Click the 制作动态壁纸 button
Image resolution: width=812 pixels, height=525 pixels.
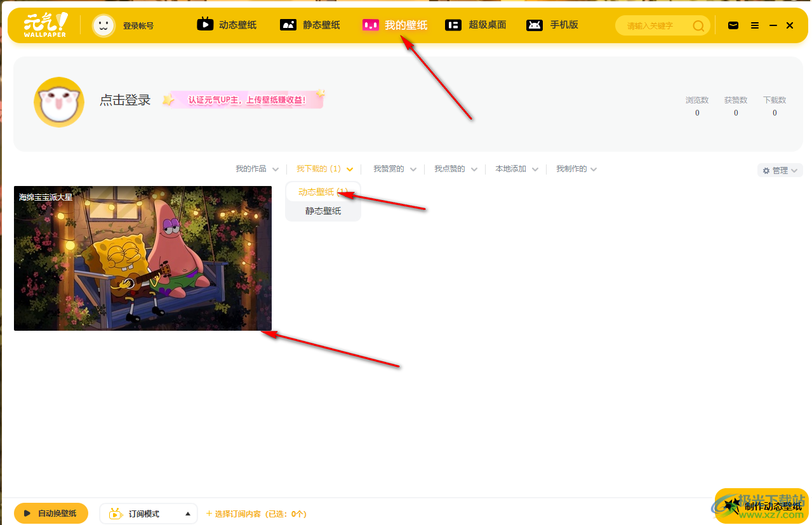(x=762, y=506)
